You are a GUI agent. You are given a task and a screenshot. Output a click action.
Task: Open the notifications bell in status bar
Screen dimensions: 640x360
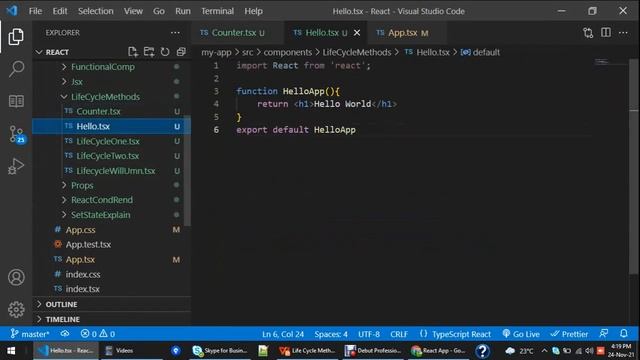click(x=624, y=333)
